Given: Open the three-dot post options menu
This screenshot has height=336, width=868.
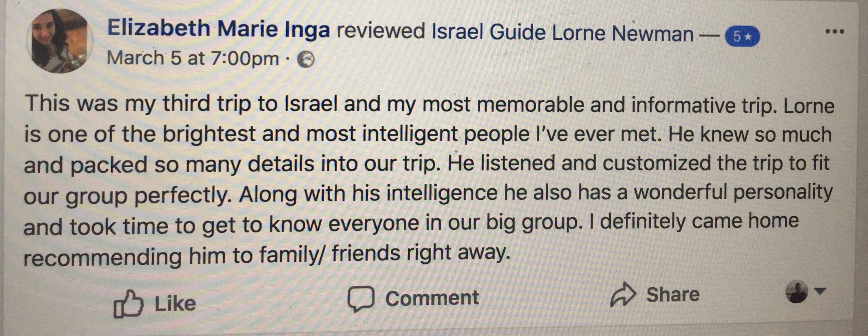Looking at the screenshot, I should [835, 32].
